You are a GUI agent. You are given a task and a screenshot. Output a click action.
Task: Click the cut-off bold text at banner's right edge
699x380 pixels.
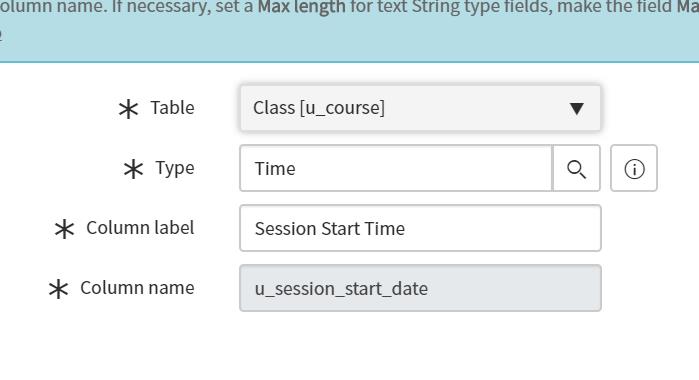point(687,7)
